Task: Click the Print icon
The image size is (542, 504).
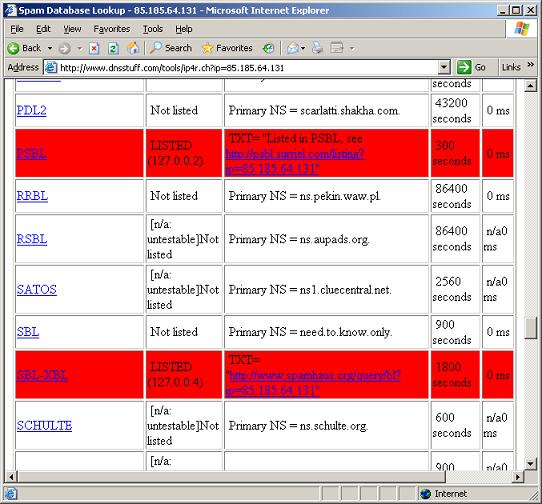Action: click(317, 48)
